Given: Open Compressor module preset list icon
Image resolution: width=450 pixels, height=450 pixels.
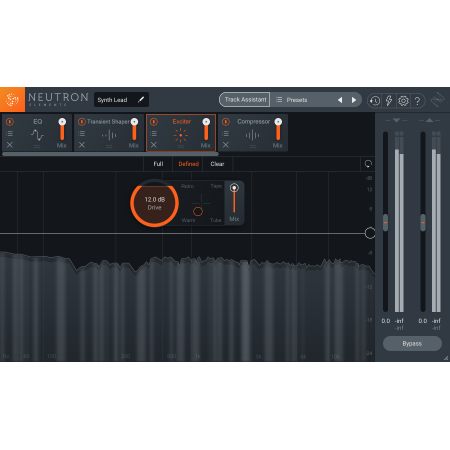Looking at the screenshot, I should click(x=226, y=133).
